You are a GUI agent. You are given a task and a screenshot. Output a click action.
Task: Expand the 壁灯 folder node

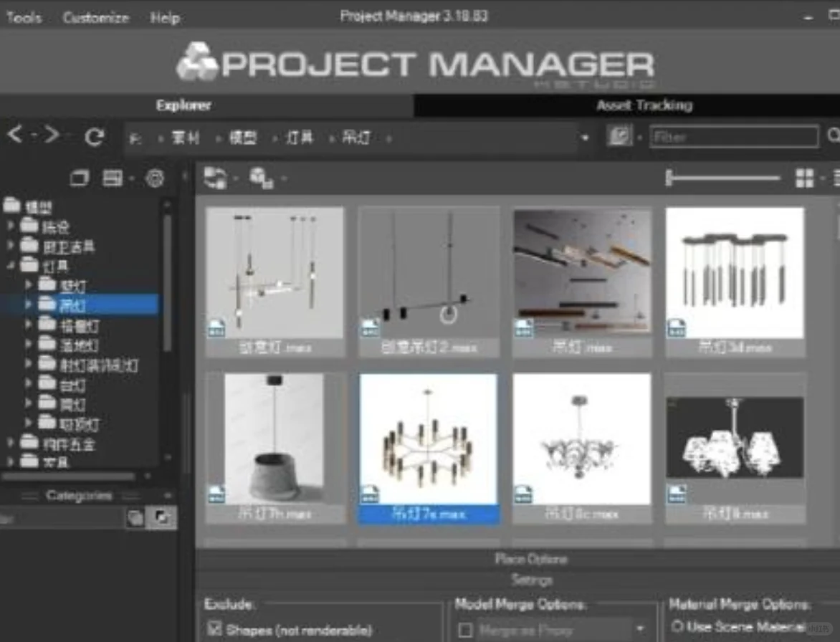pyautogui.click(x=29, y=285)
